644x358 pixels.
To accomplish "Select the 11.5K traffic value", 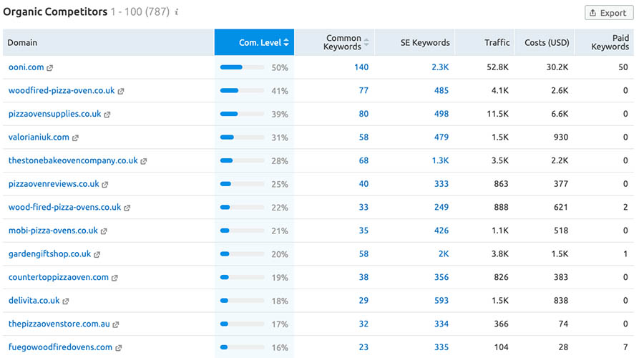I will pos(497,115).
